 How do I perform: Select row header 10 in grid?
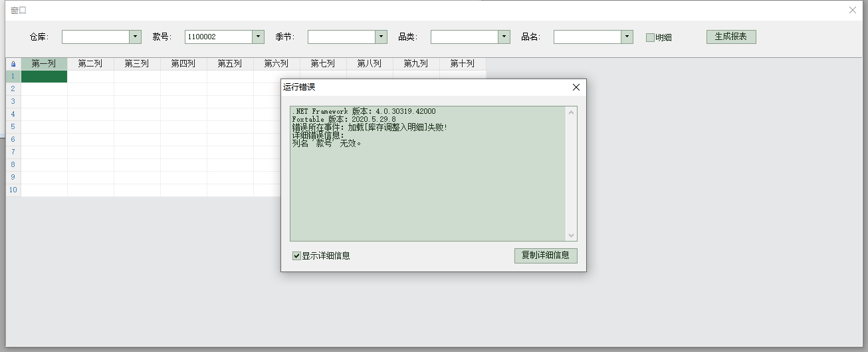click(x=13, y=190)
